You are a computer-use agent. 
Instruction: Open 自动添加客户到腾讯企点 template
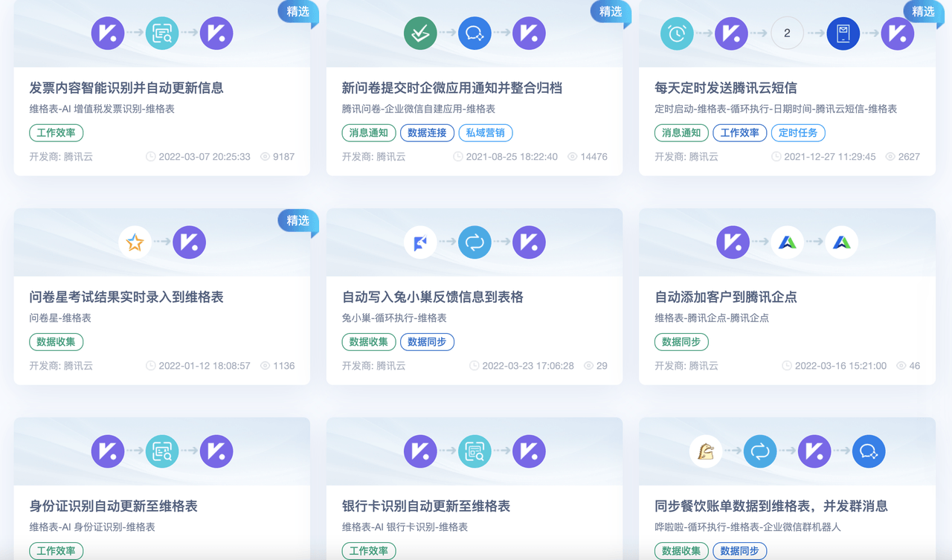pyautogui.click(x=726, y=297)
